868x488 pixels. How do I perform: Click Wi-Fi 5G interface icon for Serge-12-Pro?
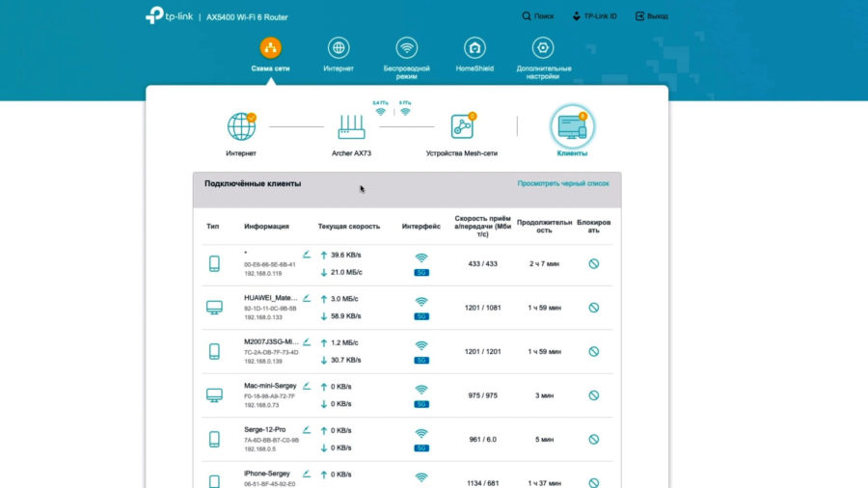[x=421, y=440]
